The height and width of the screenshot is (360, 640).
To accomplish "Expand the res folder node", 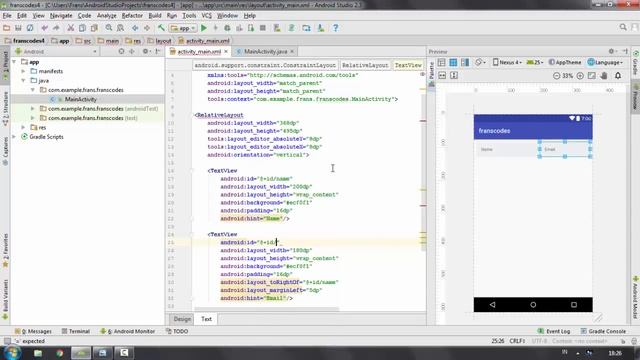I will click(23, 128).
